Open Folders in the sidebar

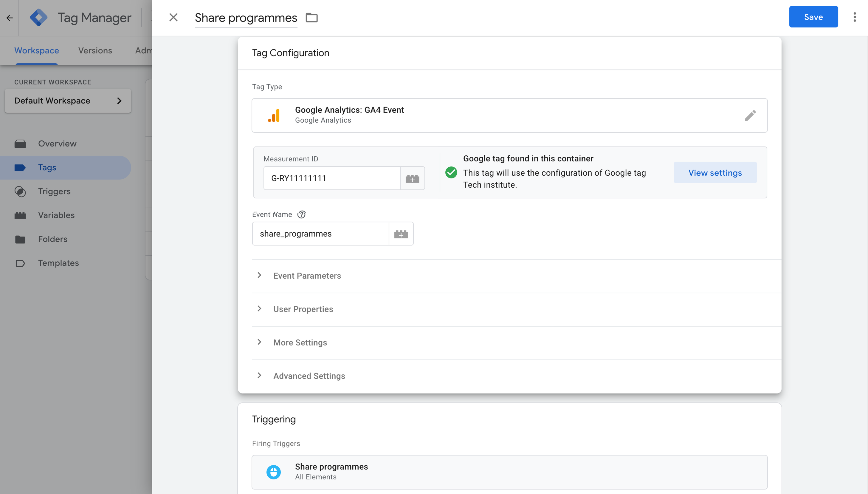click(65, 239)
